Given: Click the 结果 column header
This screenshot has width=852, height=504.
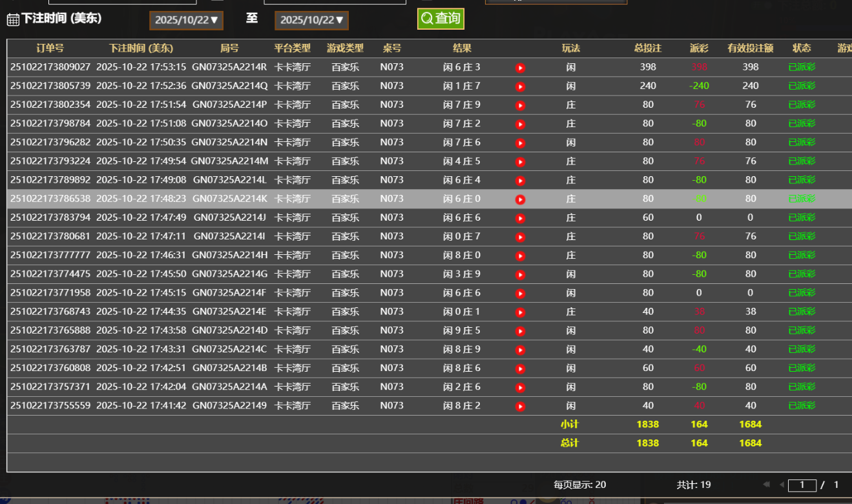Looking at the screenshot, I should pyautogui.click(x=462, y=48).
